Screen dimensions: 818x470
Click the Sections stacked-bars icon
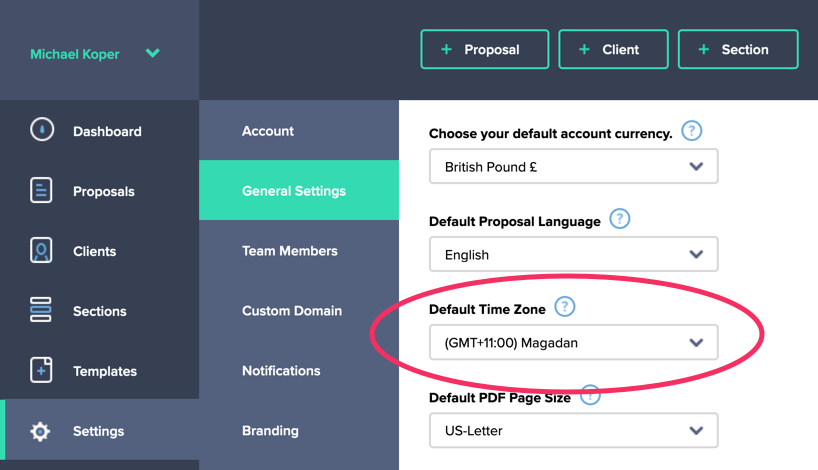point(41,311)
